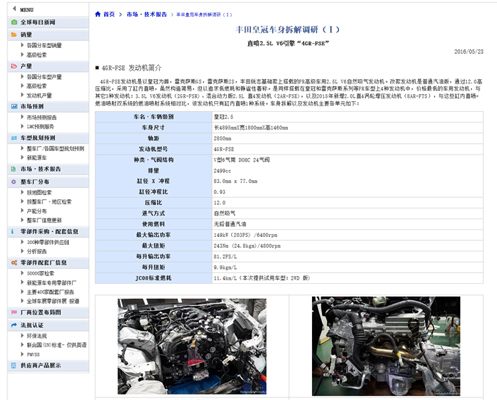Image resolution: width=497 pixels, height=400 pixels.
Task: Click the 11.4km/L JC08 fuel consumption value
Action: (x=262, y=278)
